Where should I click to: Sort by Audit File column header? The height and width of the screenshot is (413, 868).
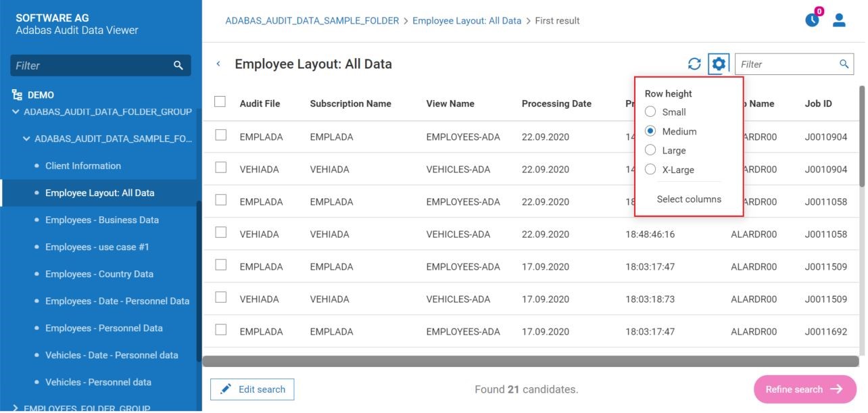(260, 103)
